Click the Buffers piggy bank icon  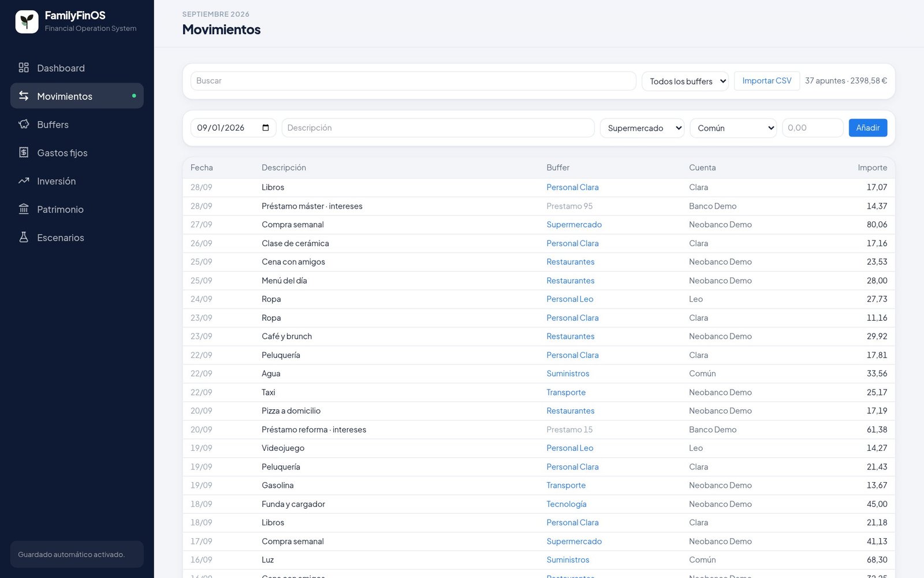pyautogui.click(x=24, y=124)
